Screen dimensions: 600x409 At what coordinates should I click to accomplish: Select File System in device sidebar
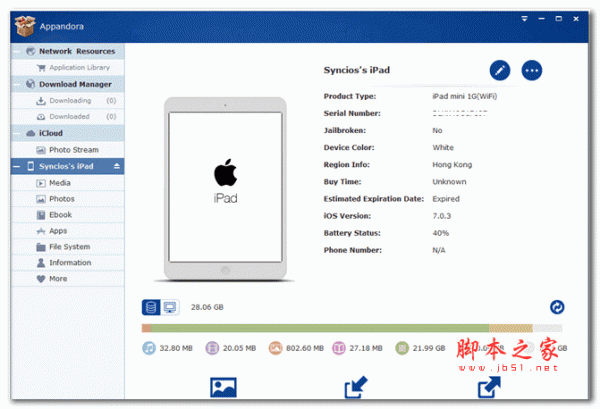[x=67, y=247]
